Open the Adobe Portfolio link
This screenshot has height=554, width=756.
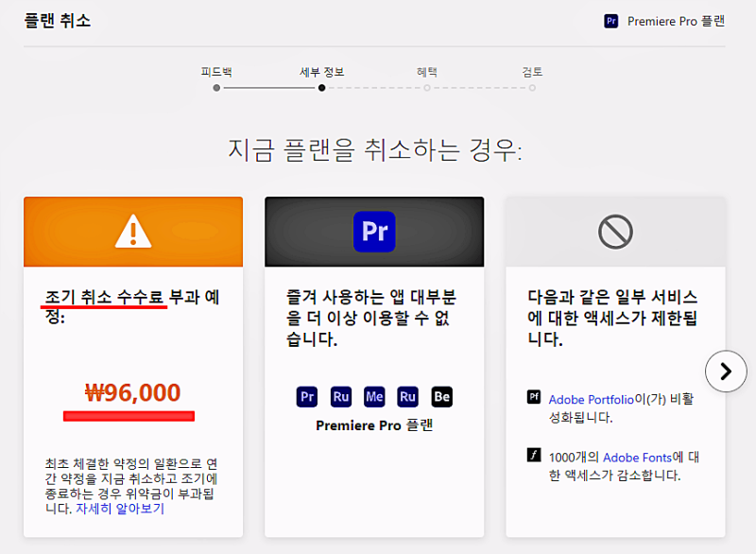pos(592,400)
